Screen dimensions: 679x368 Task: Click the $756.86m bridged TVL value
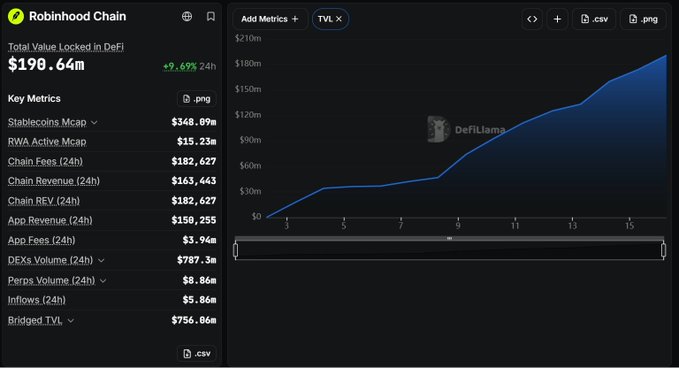(x=194, y=320)
